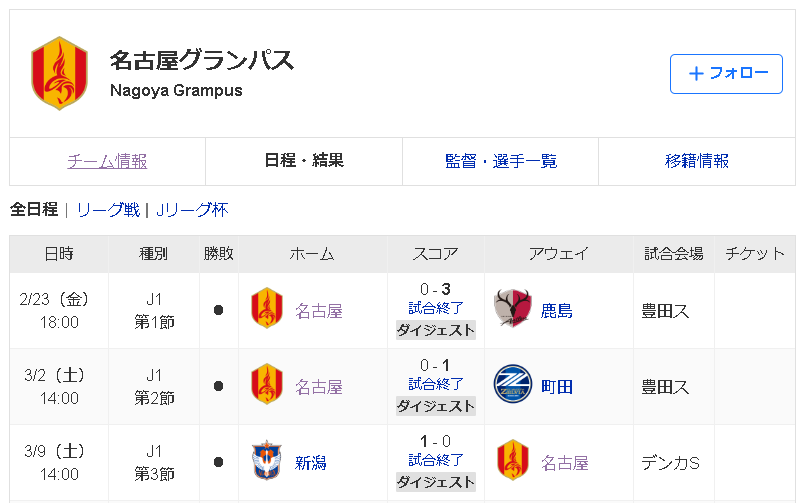This screenshot has height=503, width=798.
Task: Click Nagoya crest in the 3/2 match row
Action: 266,386
